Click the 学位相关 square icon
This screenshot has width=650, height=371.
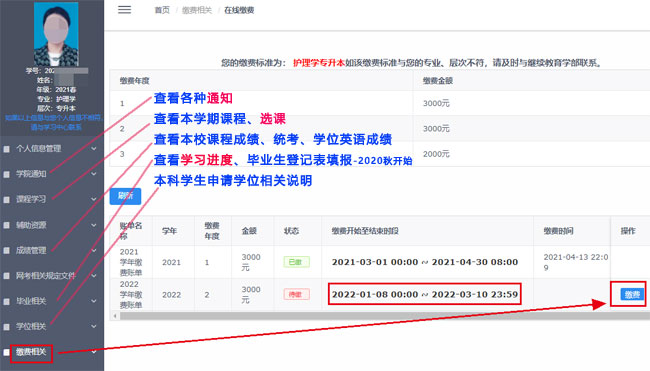pyautogui.click(x=7, y=327)
